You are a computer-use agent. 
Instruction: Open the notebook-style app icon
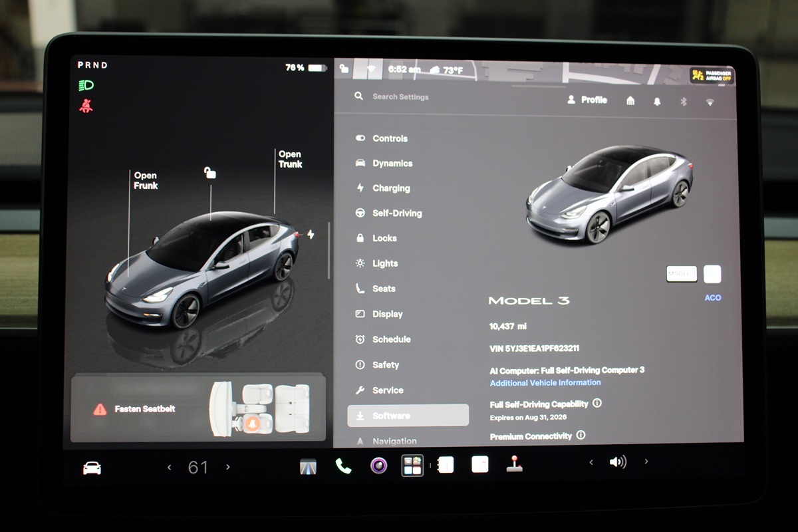445,465
